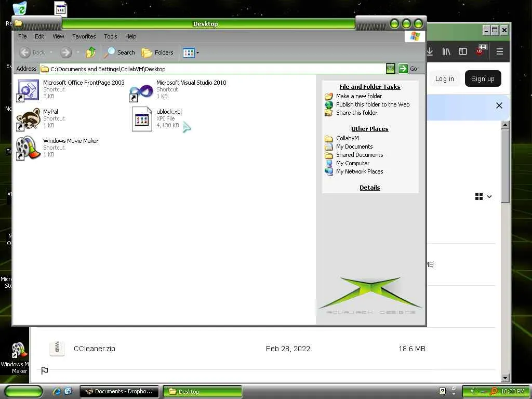
Task: Click the green Start button
Action: pos(23,392)
